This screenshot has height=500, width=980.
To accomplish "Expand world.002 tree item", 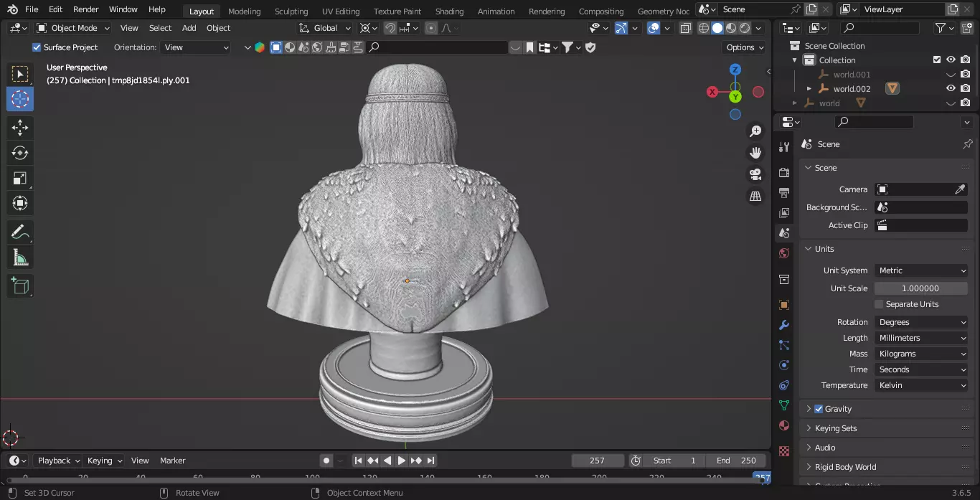I will (809, 89).
